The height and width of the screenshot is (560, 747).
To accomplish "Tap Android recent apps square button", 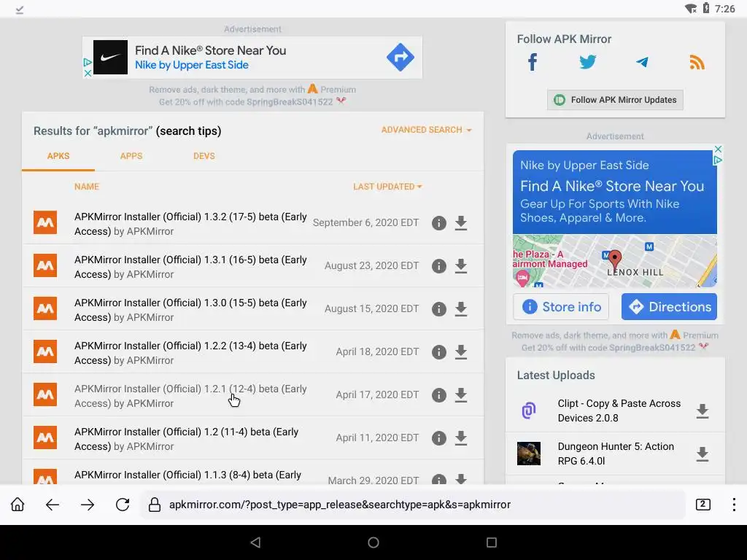I will [492, 542].
